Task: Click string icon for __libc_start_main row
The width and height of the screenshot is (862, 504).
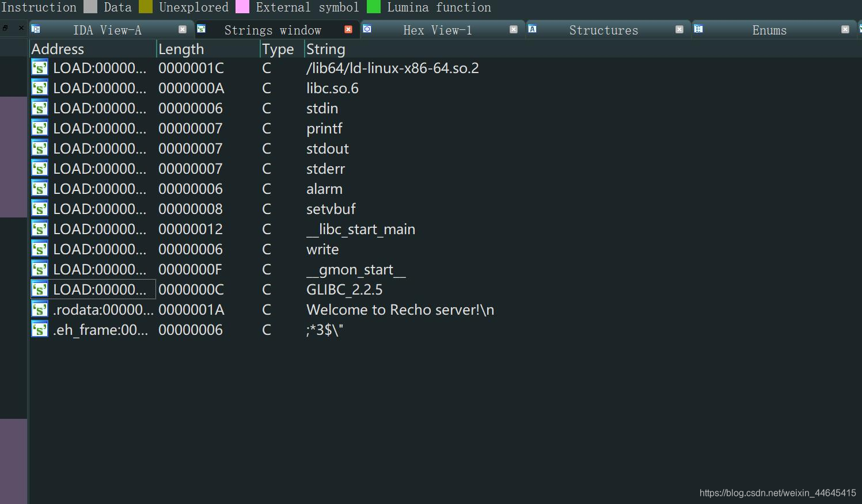Action: [40, 229]
